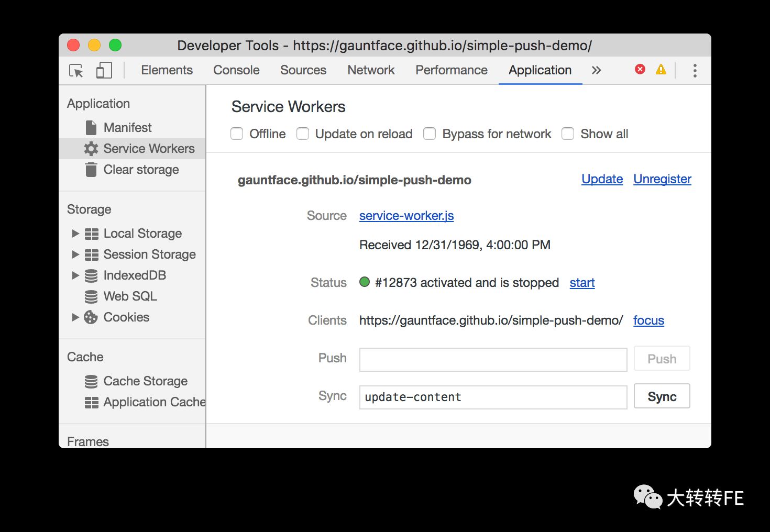Click the client URL text
770x532 pixels.
pyautogui.click(x=491, y=320)
